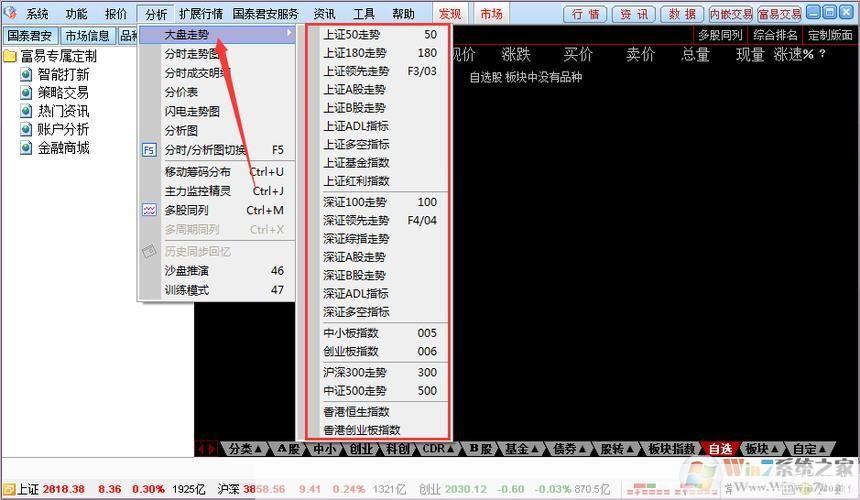Choose 分价表 in the 分析 menu

click(x=217, y=92)
